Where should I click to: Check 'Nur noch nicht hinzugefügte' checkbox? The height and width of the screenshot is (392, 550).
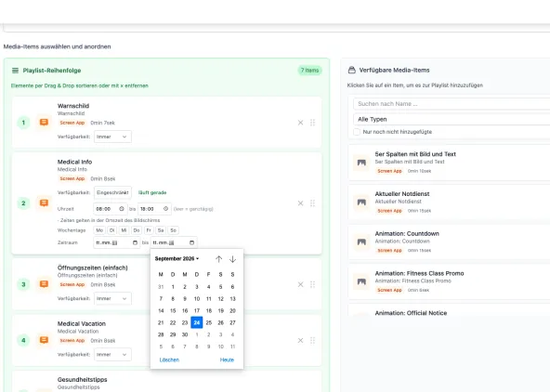click(357, 132)
